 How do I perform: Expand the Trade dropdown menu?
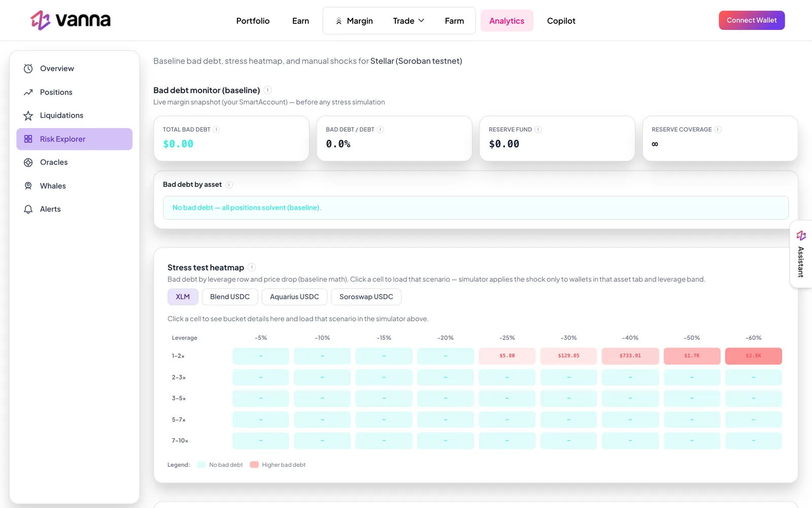click(409, 21)
